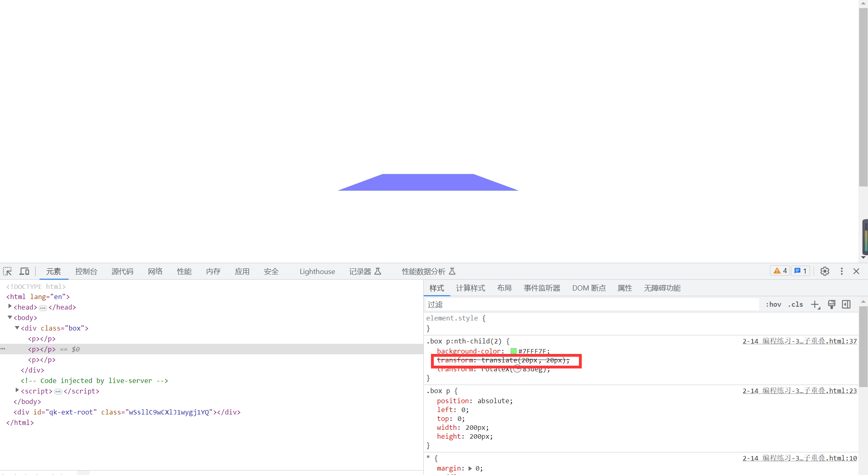Click the 过滤 styles filter field

point(591,305)
